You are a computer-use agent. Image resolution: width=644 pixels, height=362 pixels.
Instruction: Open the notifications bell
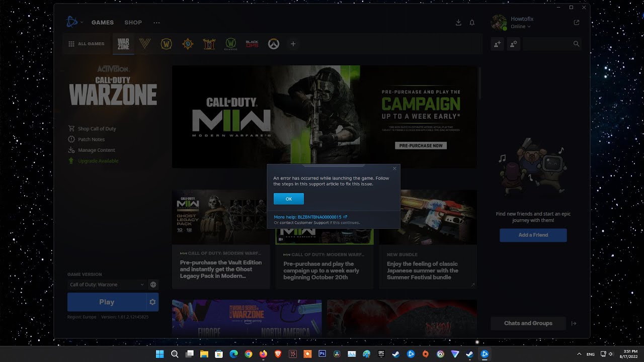pyautogui.click(x=472, y=23)
